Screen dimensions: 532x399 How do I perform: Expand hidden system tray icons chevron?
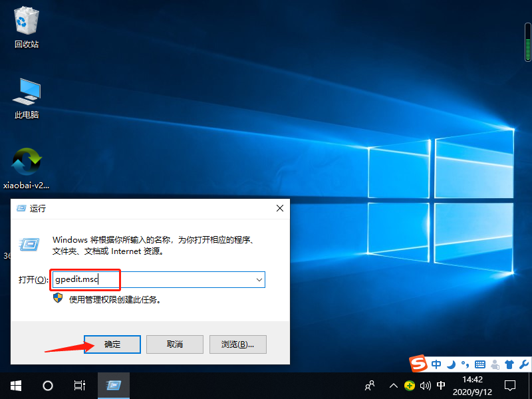tap(394, 386)
